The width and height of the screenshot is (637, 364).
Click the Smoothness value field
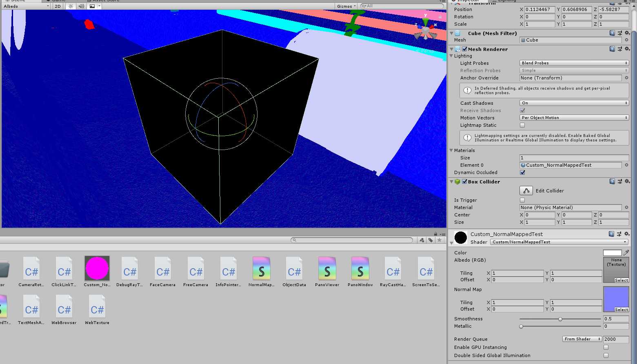point(616,319)
